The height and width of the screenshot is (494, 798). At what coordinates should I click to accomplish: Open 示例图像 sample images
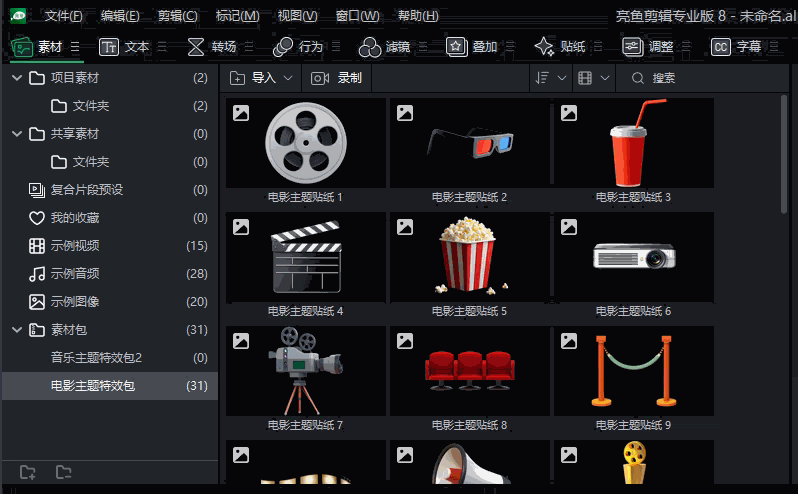[x=110, y=302]
